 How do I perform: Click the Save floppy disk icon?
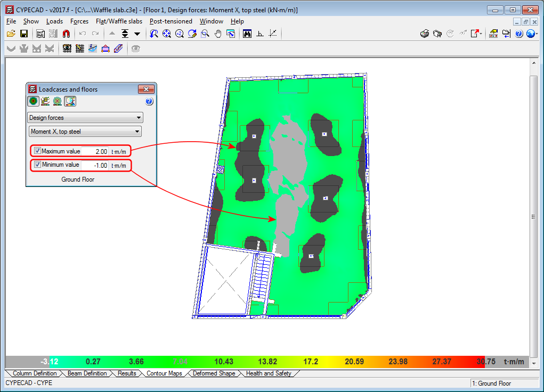click(x=23, y=34)
